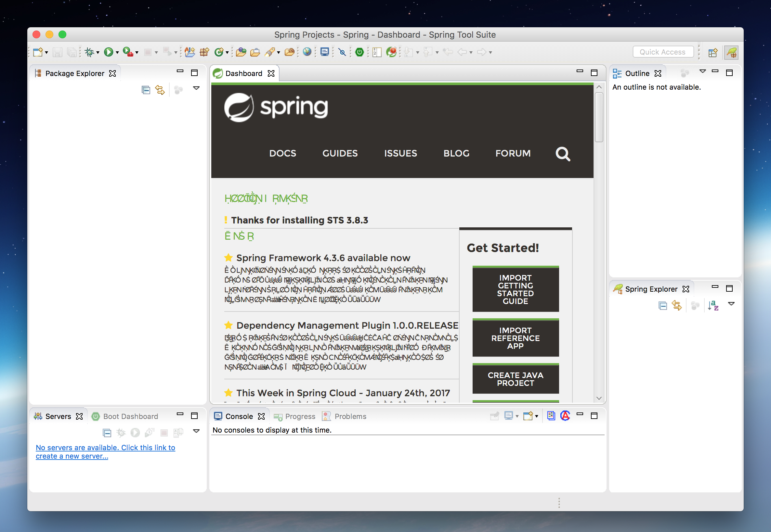The height and width of the screenshot is (532, 771).
Task: Click search magnifier on Spring dashboard
Action: coord(563,154)
